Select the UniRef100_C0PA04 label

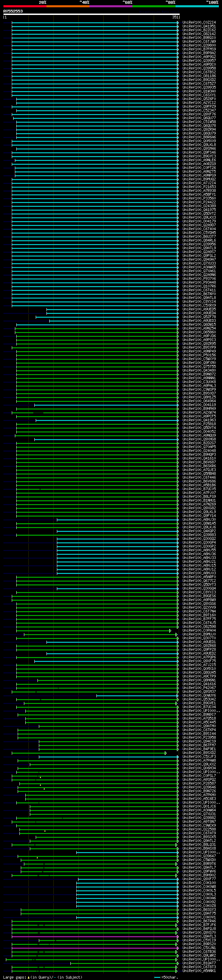tap(199, 630)
